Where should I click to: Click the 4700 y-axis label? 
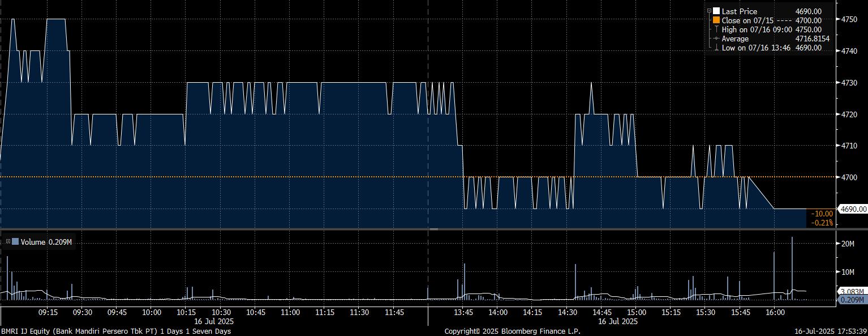point(850,177)
